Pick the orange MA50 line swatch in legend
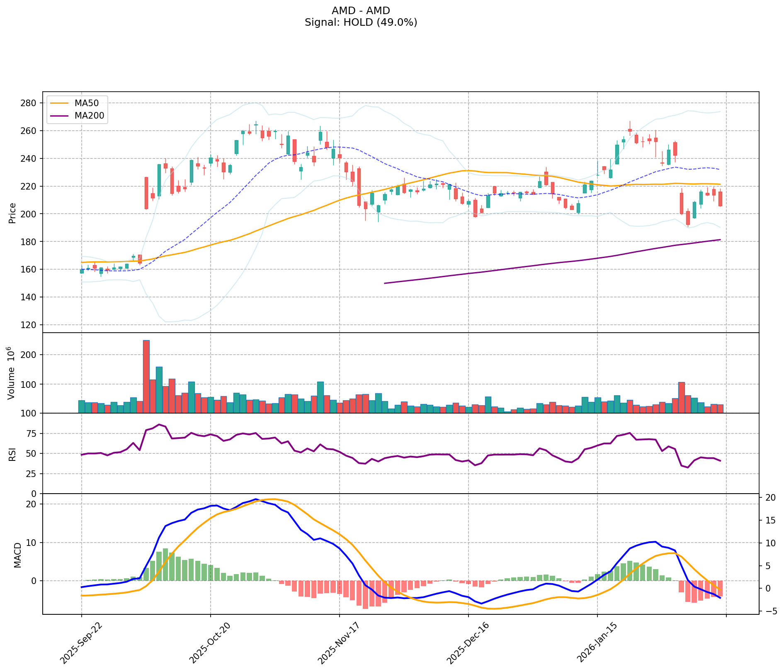Viewport: 784px width, 672px height. 60,103
